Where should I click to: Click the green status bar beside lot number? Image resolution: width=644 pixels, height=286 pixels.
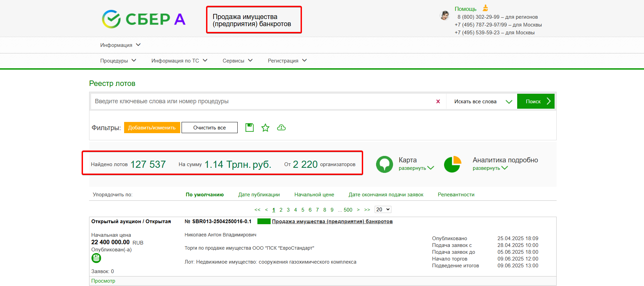pos(264,221)
